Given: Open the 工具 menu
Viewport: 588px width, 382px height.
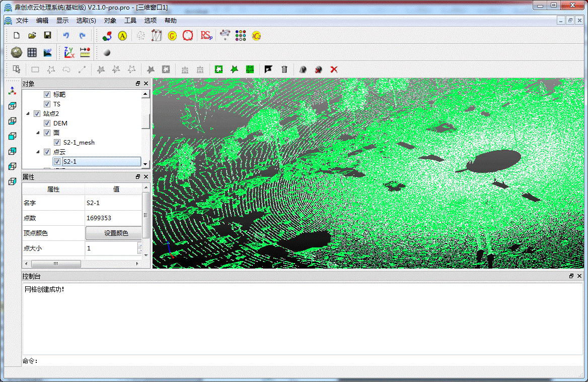Looking at the screenshot, I should click(x=130, y=21).
